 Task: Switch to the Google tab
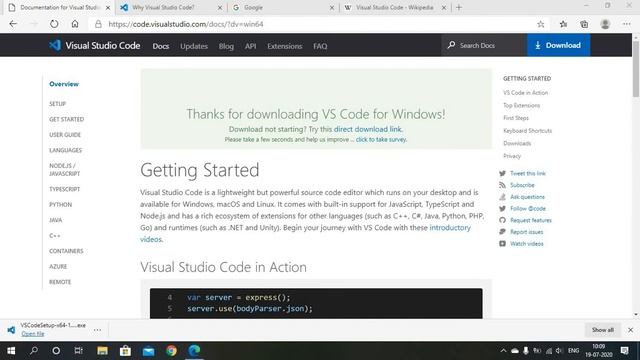coord(282,7)
